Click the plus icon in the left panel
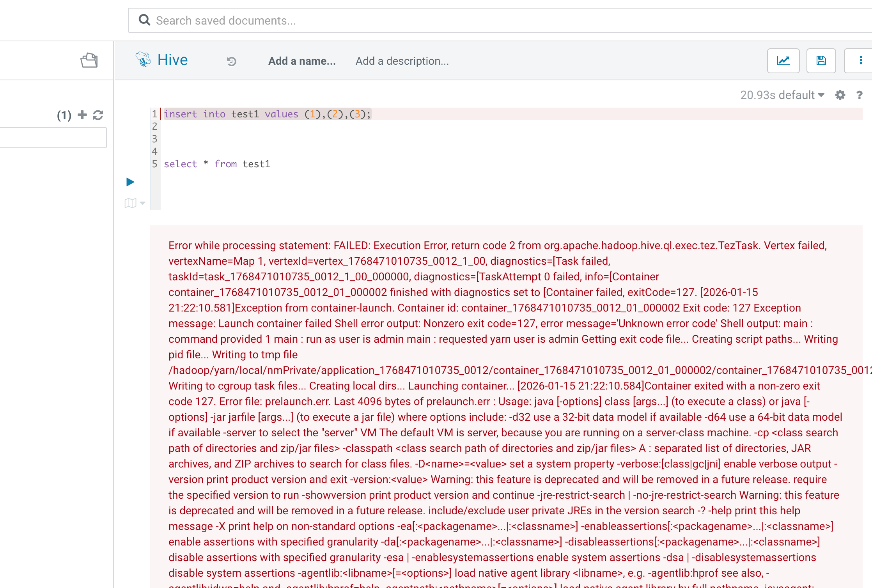The image size is (872, 588). click(x=82, y=115)
